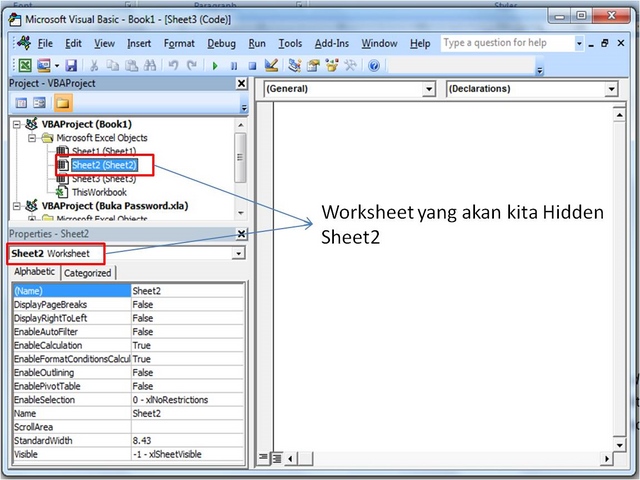Open the Sheet2 Worksheet object dropdown
The width and height of the screenshot is (640, 480).
point(238,253)
